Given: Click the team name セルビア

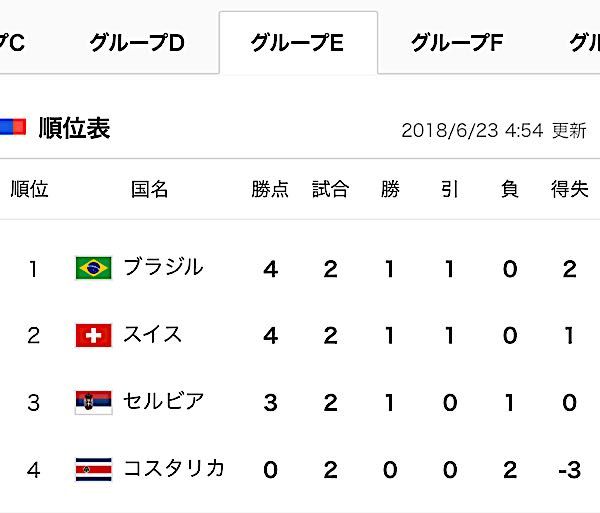Looking at the screenshot, I should click(x=163, y=401).
